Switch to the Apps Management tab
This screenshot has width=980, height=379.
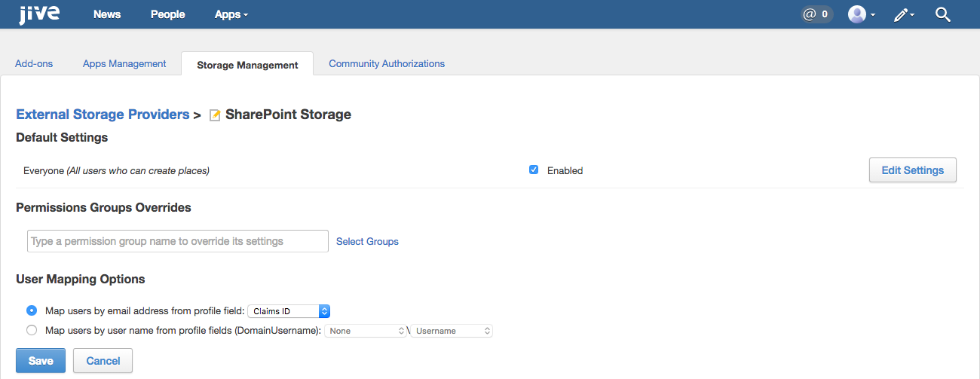pyautogui.click(x=124, y=64)
